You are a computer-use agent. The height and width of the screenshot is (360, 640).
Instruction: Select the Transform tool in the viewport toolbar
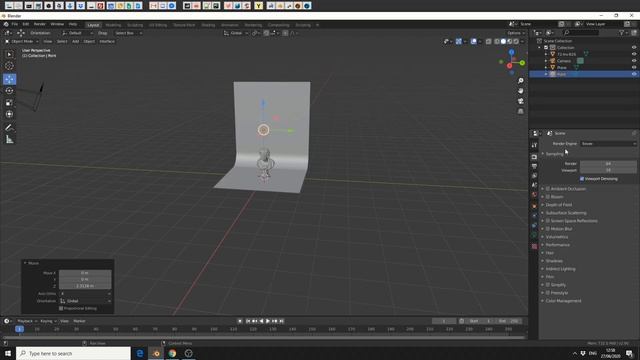[9, 114]
